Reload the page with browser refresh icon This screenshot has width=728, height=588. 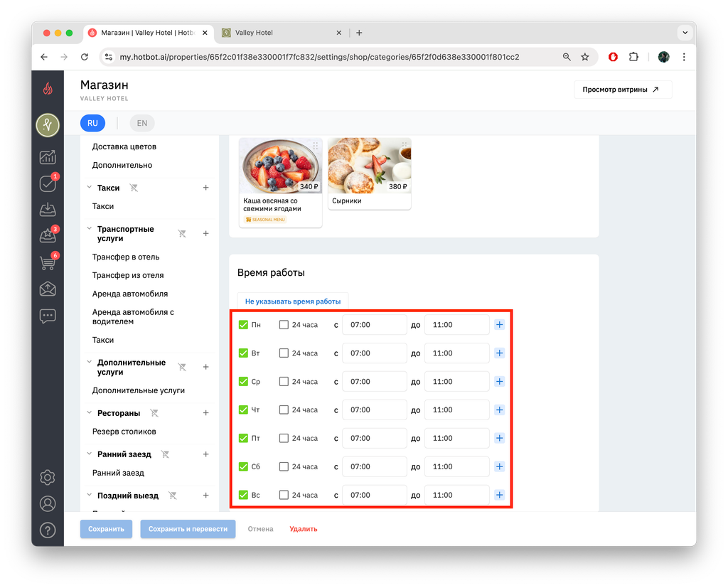pyautogui.click(x=85, y=57)
